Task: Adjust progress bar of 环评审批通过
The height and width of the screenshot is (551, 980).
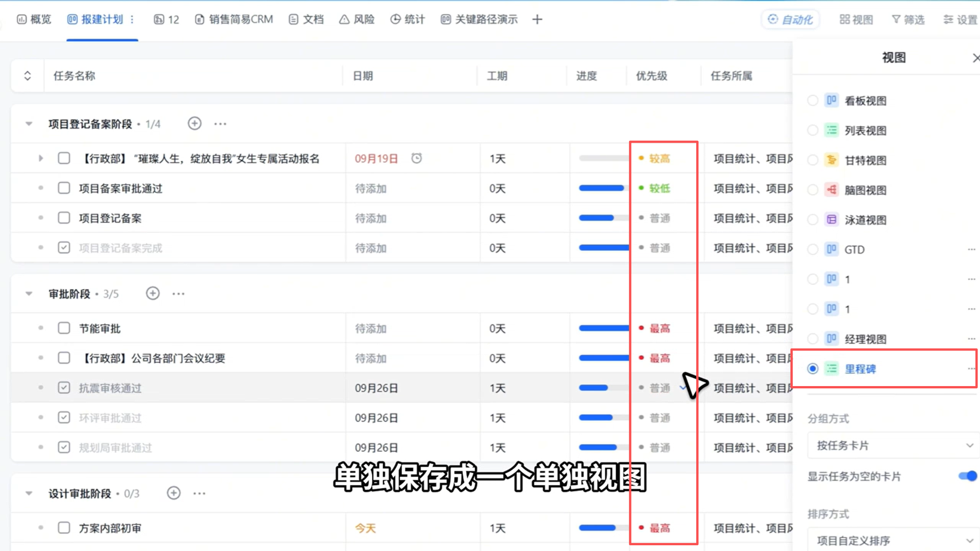Action: (604, 417)
